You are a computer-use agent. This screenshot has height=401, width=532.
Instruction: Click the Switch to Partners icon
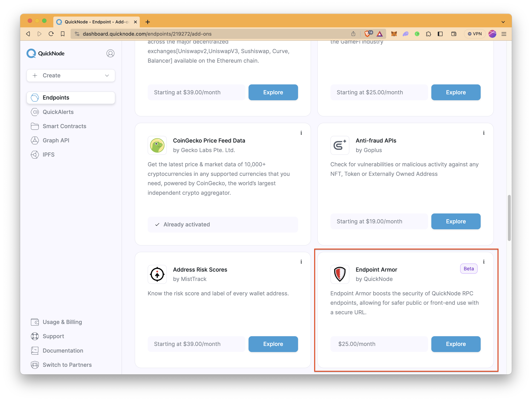pos(35,365)
